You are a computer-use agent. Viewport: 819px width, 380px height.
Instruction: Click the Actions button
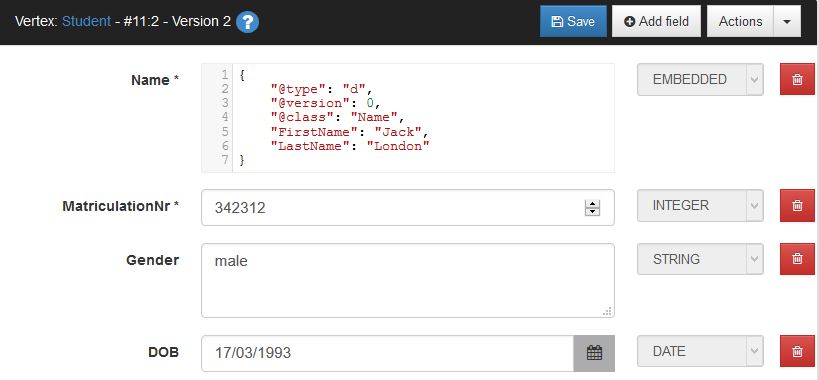coord(740,21)
